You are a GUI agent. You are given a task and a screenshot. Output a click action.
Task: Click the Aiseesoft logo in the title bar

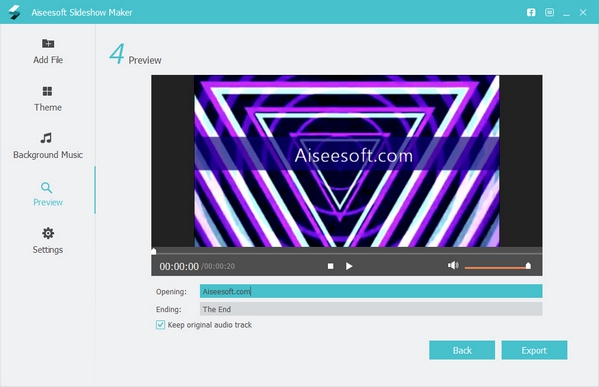pos(15,12)
